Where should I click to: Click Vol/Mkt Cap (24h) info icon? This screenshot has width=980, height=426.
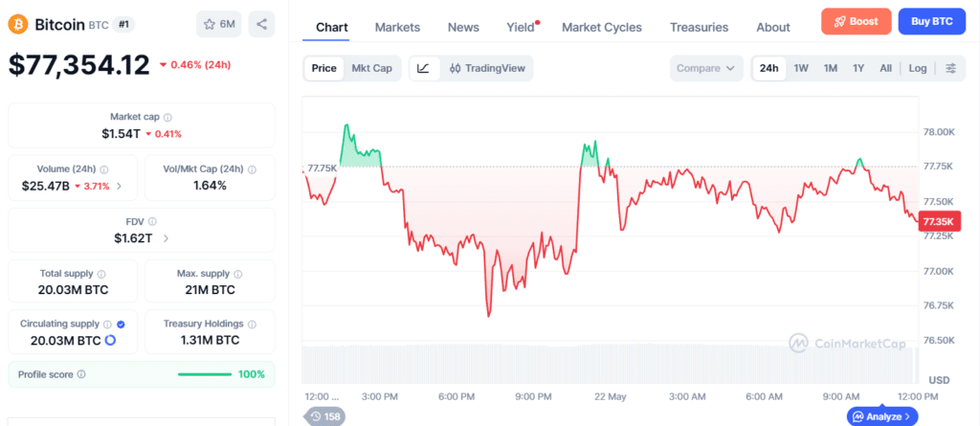252,169
